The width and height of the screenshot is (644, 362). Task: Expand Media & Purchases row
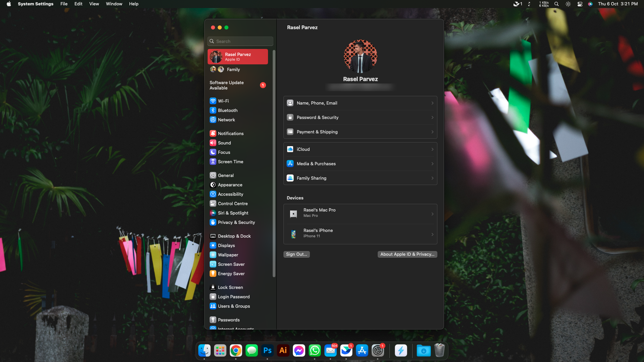click(x=360, y=164)
